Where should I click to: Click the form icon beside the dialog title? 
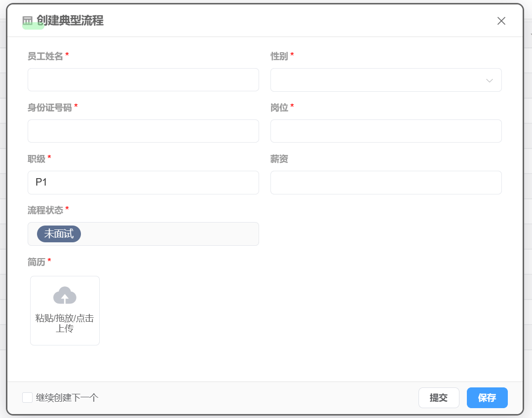tap(28, 21)
